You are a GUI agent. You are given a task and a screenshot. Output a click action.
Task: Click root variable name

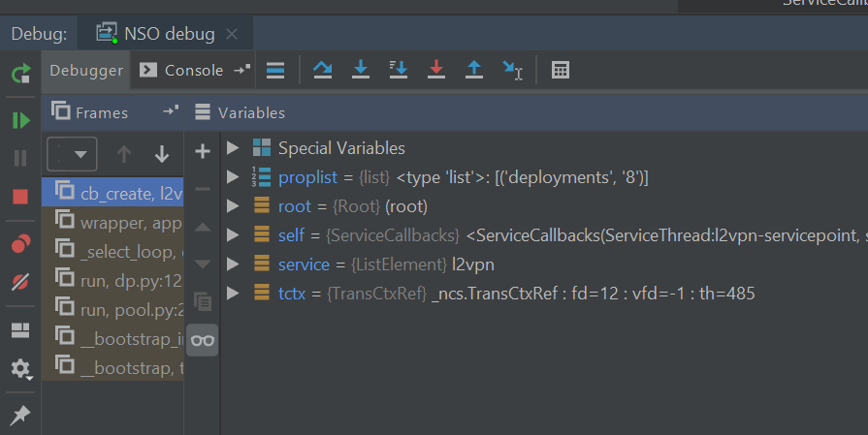point(295,206)
